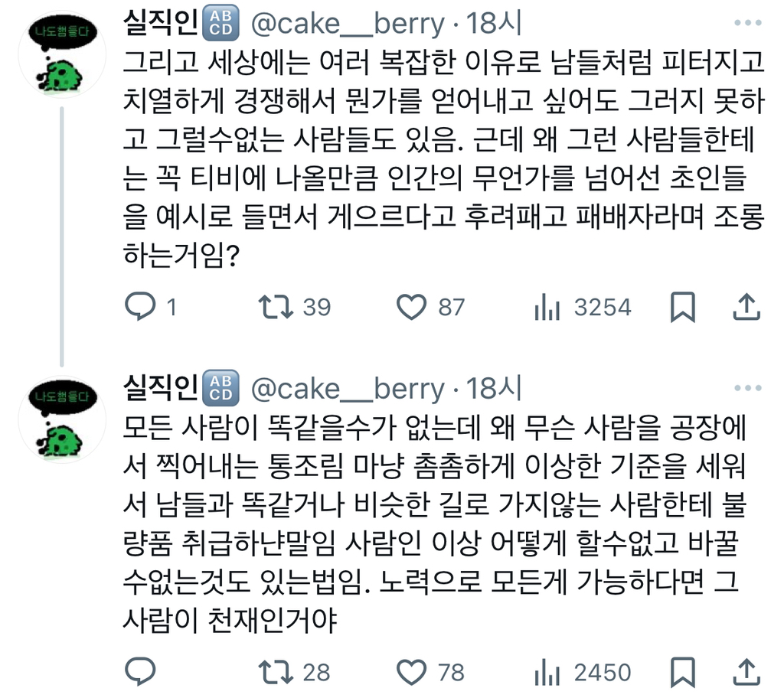Share the first tweet
Image resolution: width=784 pixels, height=698 pixels.
point(746,307)
